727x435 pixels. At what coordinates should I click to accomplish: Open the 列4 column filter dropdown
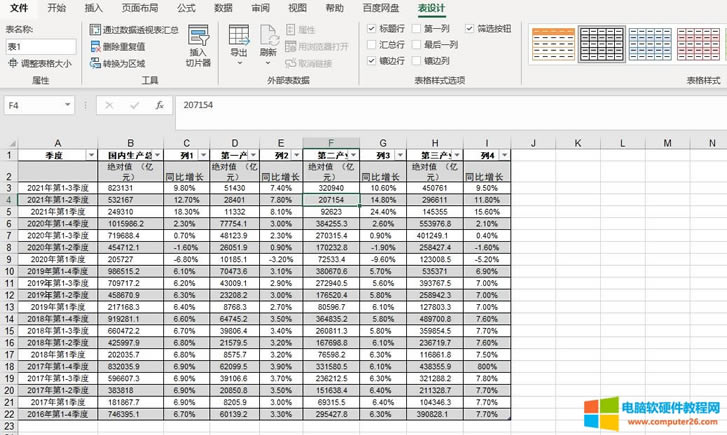pyautogui.click(x=503, y=155)
